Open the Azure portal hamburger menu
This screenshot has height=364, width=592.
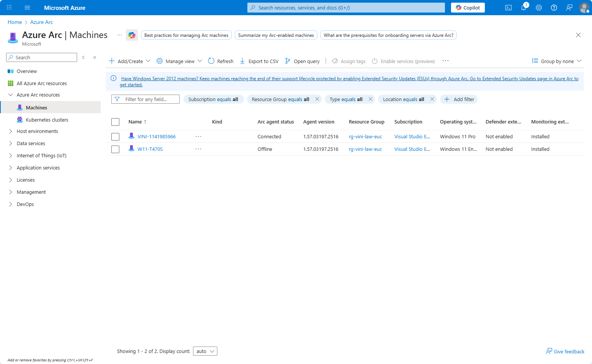pyautogui.click(x=27, y=8)
